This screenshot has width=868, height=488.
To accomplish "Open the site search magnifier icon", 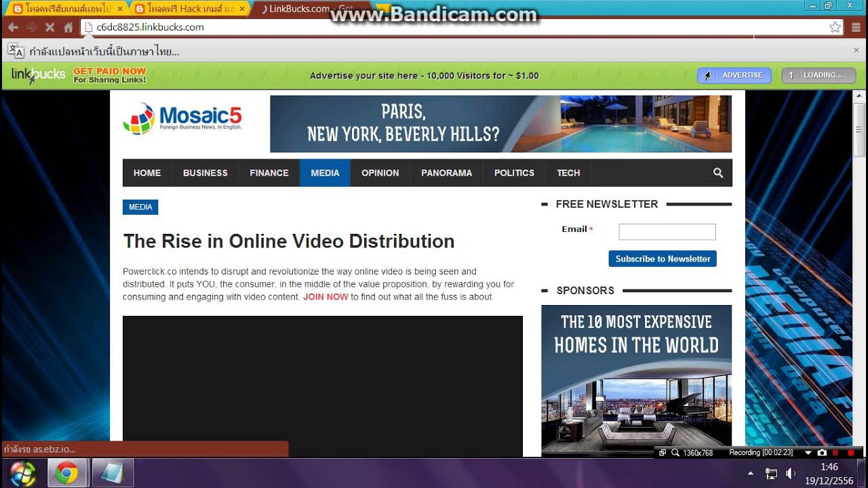I will point(718,173).
